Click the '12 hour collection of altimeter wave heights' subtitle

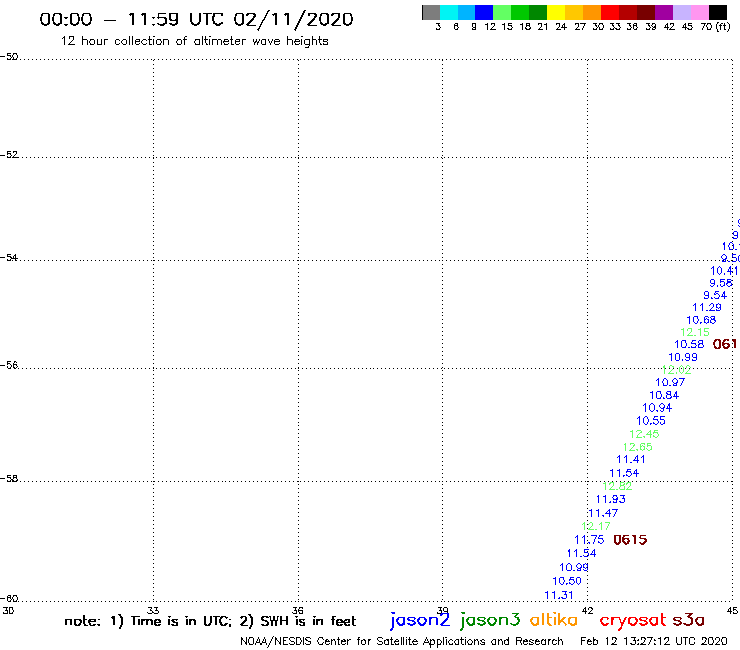coord(194,41)
